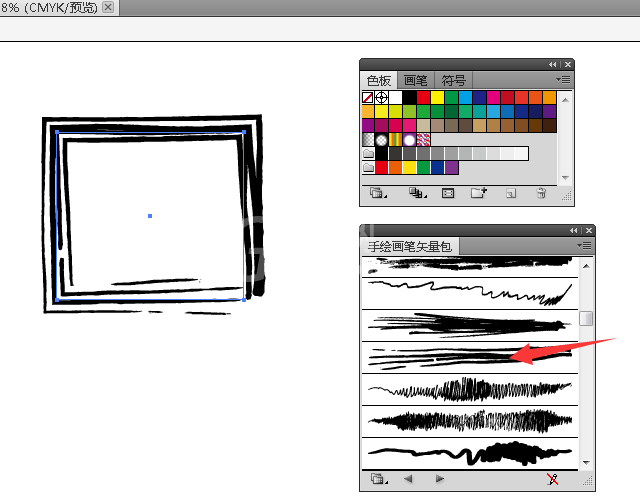Select the 手绘画笔矢量包 panel tab
Screen dimensions: 640x499
point(410,246)
